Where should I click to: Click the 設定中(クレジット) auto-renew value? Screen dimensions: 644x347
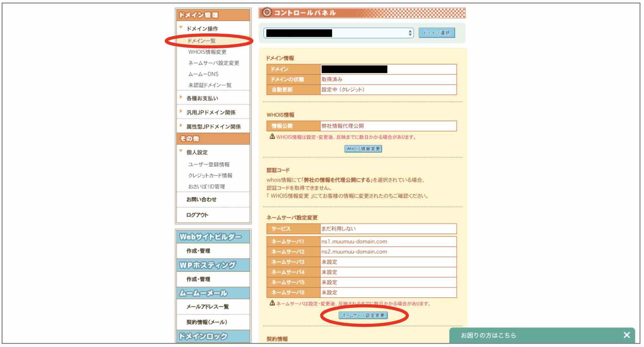[343, 90]
